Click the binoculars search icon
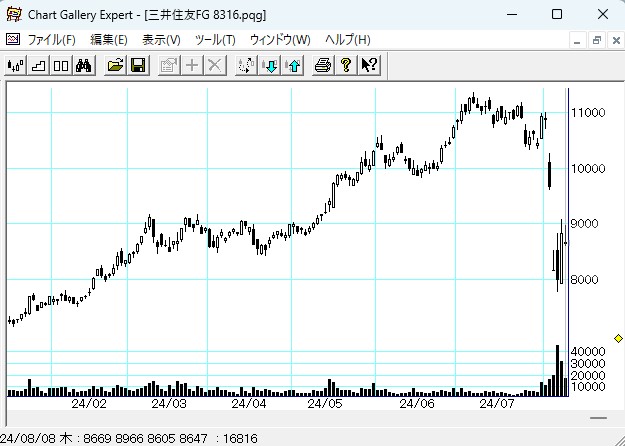 84,65
